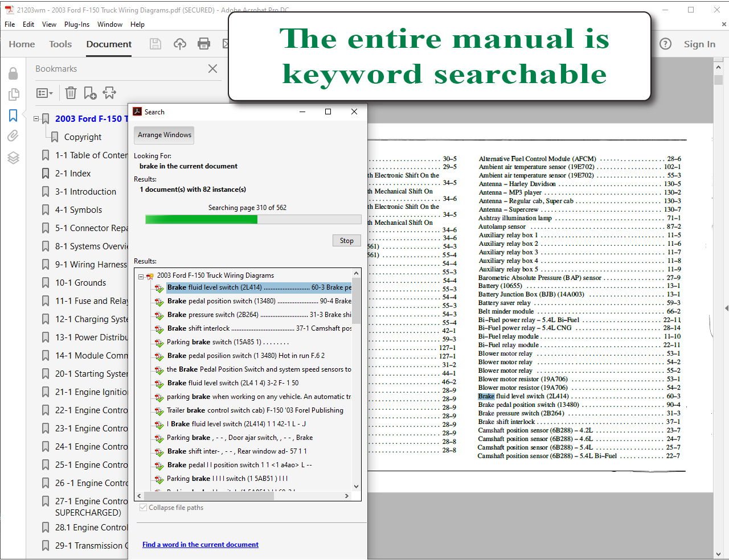Select Brake fluid level switch (2L414) result
Viewport: 729px width, 560px height.
click(259, 287)
